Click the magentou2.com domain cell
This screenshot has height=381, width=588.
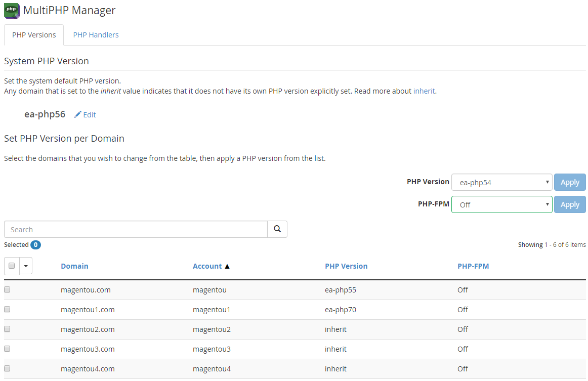[x=88, y=329]
